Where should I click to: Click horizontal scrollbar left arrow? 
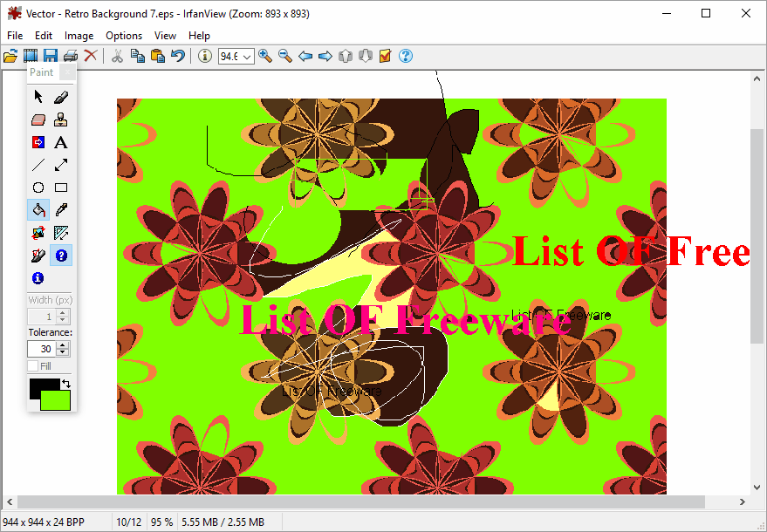tap(10, 501)
